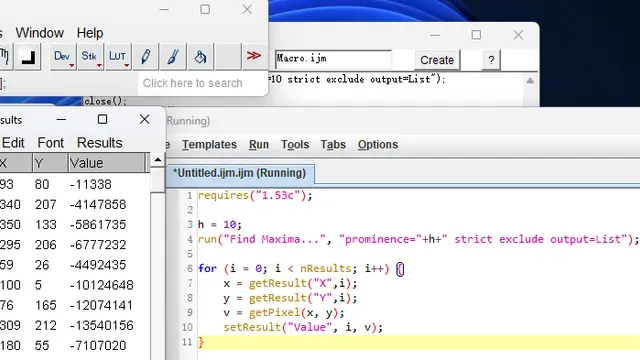
Task: Open the Tools menu in script editor
Action: [x=295, y=144]
